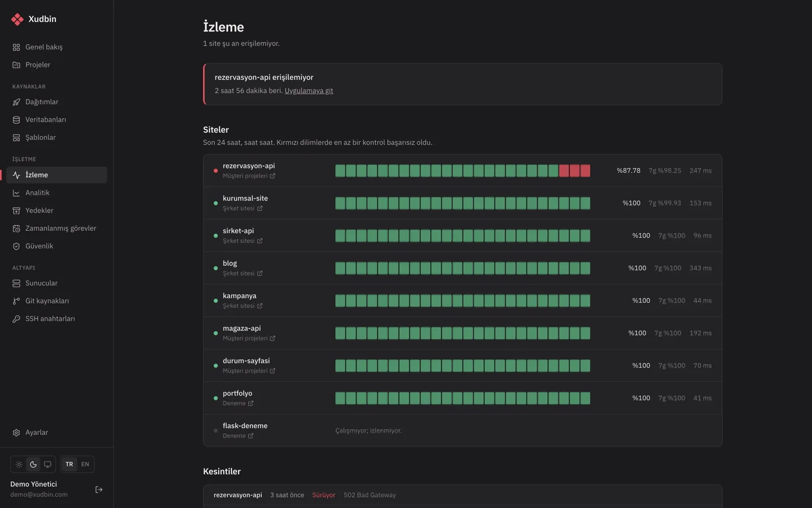Open external link icon for blog
The height and width of the screenshot is (508, 812).
coord(260,273)
